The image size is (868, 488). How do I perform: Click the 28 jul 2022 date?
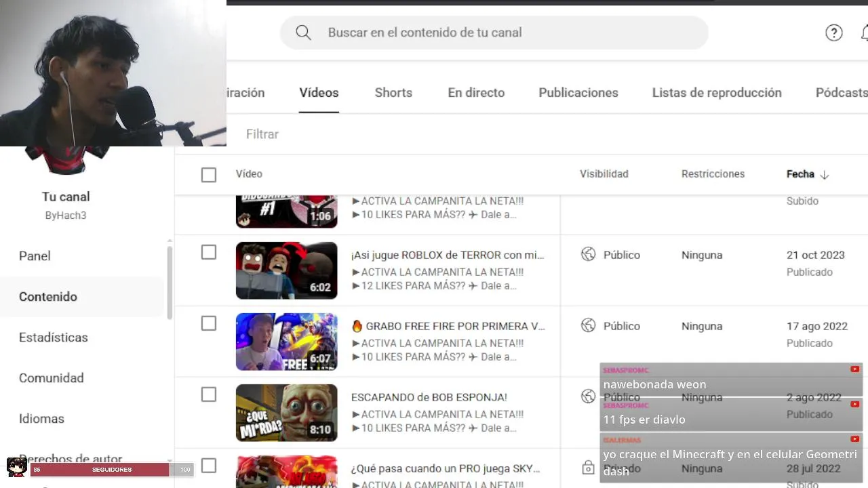point(814,468)
